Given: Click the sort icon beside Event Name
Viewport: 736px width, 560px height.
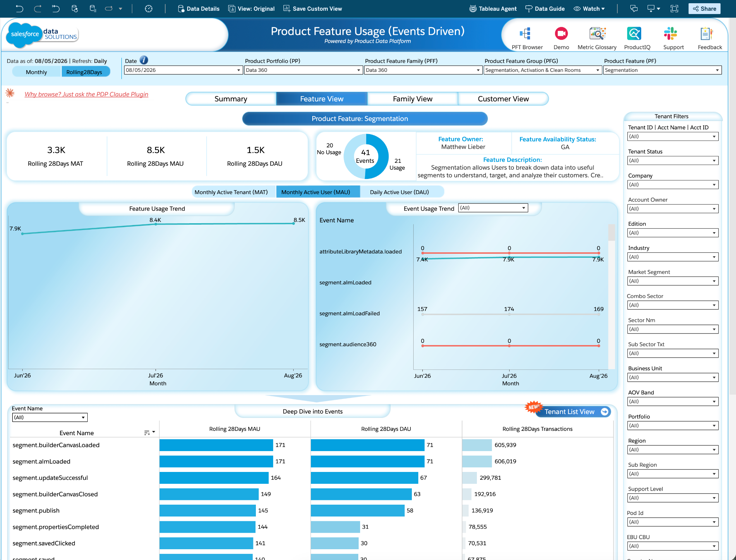Looking at the screenshot, I should 147,433.
